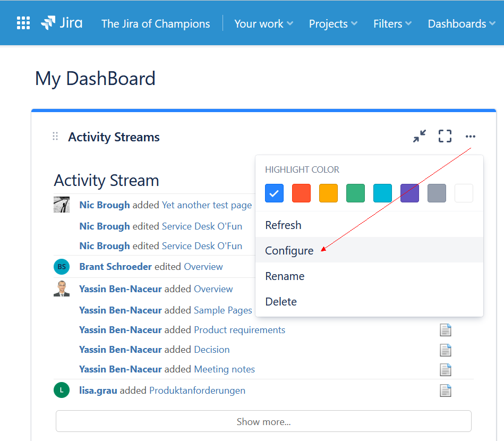This screenshot has width=504, height=441.
Task: Open the Product requirements link
Action: pos(240,330)
